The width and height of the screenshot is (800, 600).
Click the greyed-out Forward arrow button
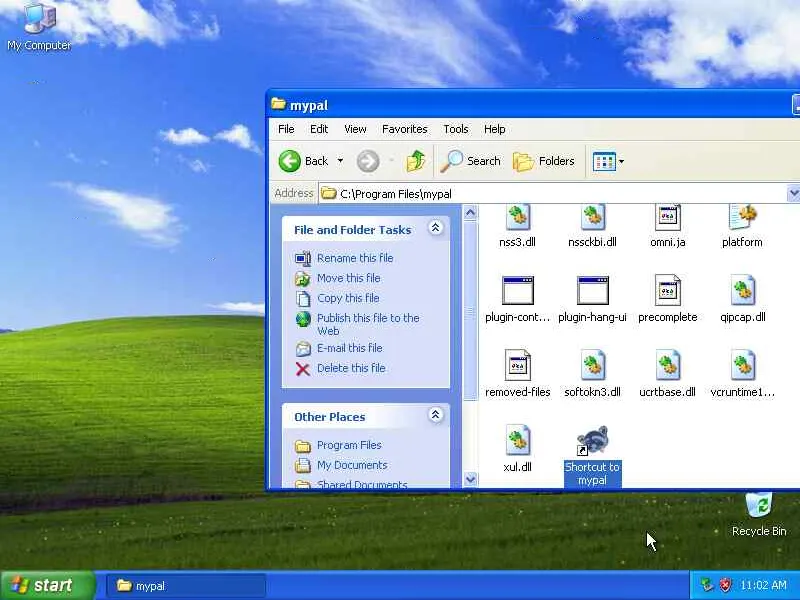pyautogui.click(x=368, y=161)
